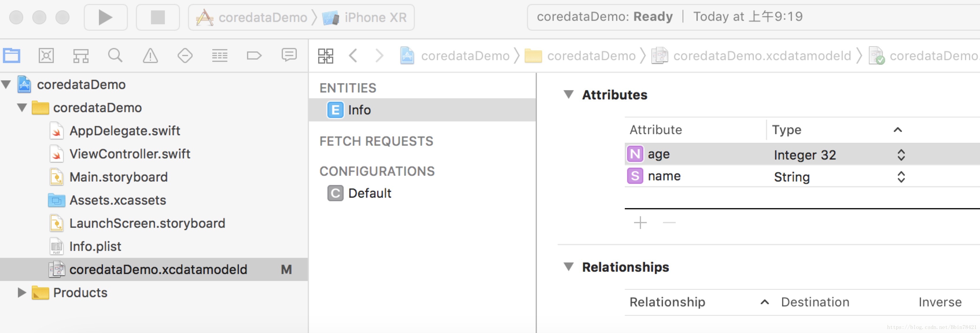Image resolution: width=980 pixels, height=333 pixels.
Task: Open the Issue navigator
Action: [150, 55]
